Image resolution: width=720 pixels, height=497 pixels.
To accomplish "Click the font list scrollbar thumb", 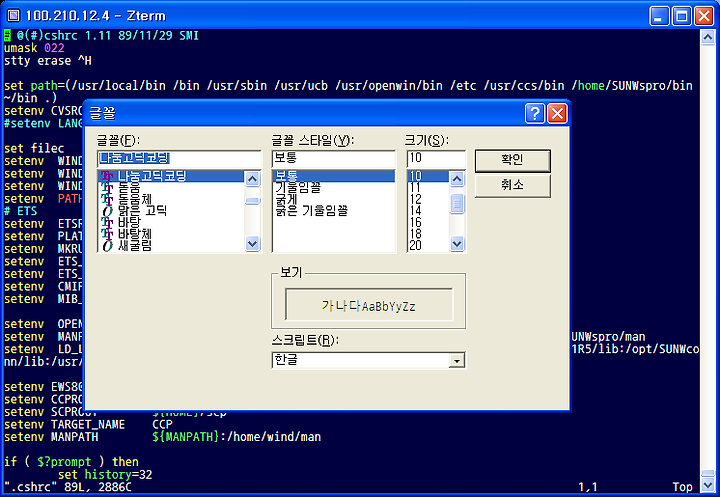I will click(253, 201).
